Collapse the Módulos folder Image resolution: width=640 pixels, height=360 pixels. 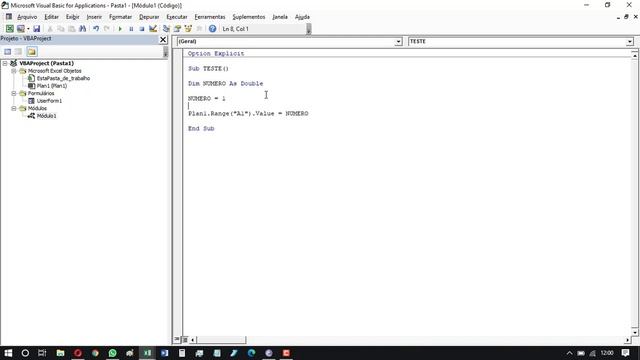pyautogui.click(x=13, y=108)
